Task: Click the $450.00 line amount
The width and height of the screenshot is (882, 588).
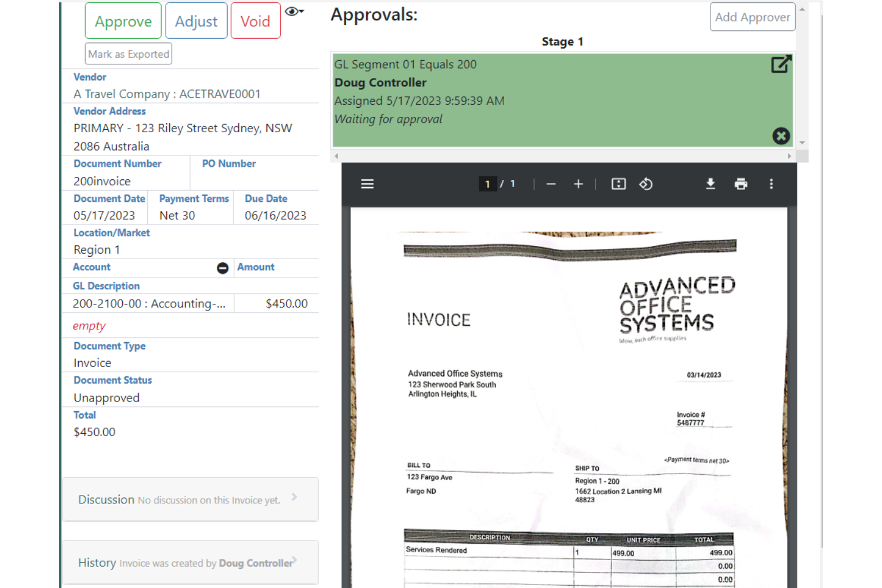Action: (x=287, y=304)
